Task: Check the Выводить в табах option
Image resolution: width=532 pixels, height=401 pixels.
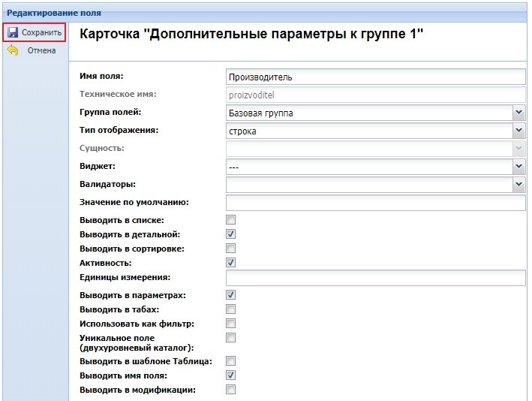Action: pyautogui.click(x=231, y=309)
